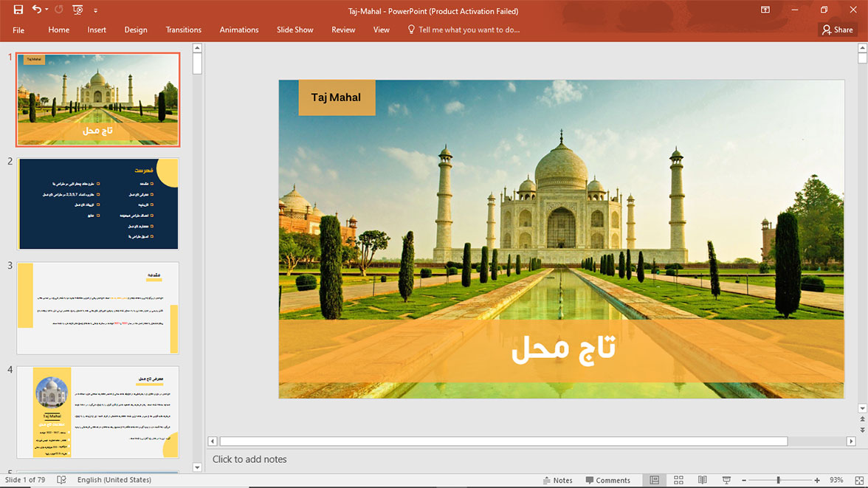Switch to the Design tab
The width and height of the screenshot is (868, 488).
(136, 30)
